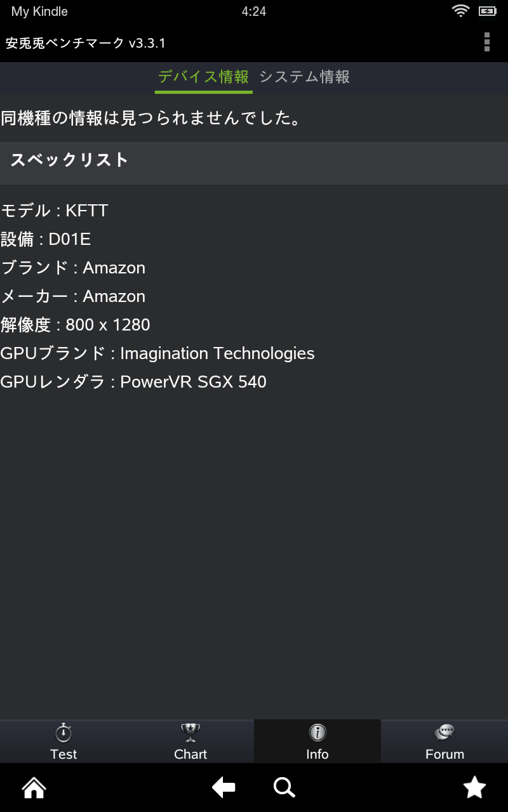This screenshot has height=812, width=508.
Task: Select the GPUレンダラ PowerVR SGX 540 row
Action: pos(133,382)
